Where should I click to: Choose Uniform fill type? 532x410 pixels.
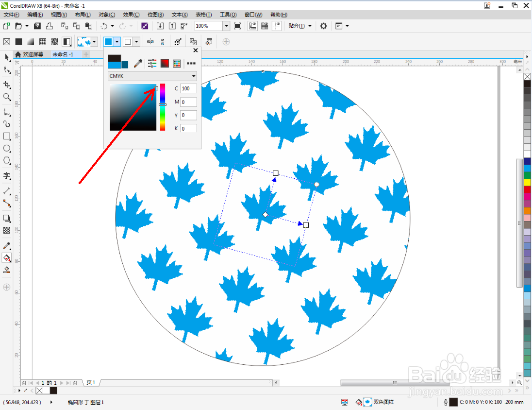(x=18, y=42)
